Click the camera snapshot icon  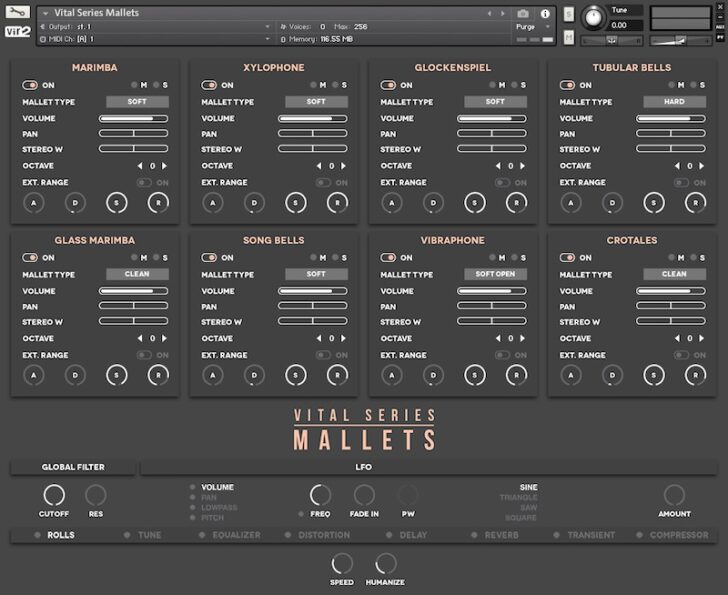pyautogui.click(x=523, y=13)
